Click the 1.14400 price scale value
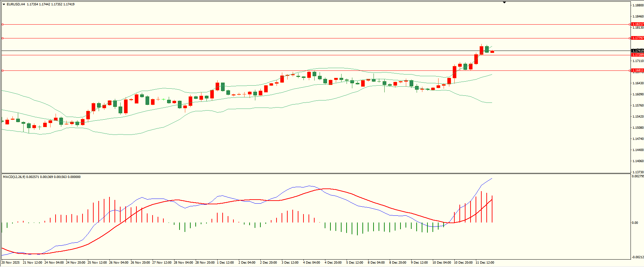 click(x=638, y=150)
